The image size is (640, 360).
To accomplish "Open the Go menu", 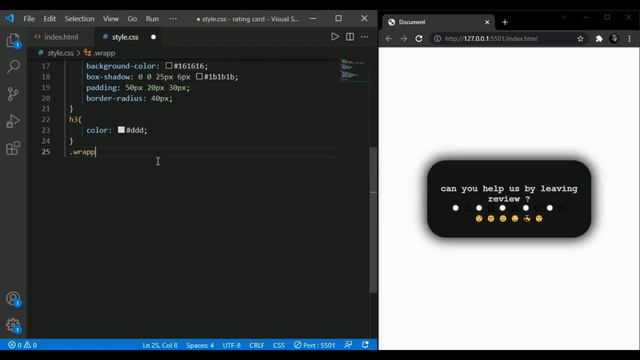I will pyautogui.click(x=132, y=19).
